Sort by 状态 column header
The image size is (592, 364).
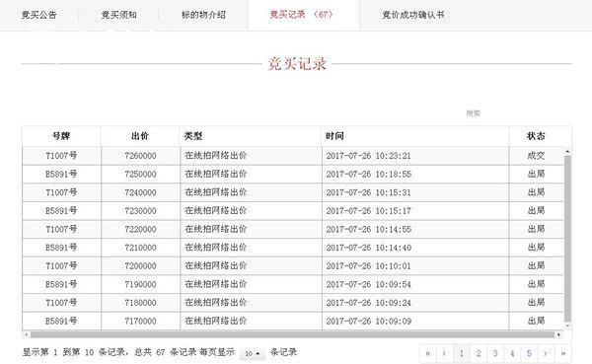coord(536,136)
